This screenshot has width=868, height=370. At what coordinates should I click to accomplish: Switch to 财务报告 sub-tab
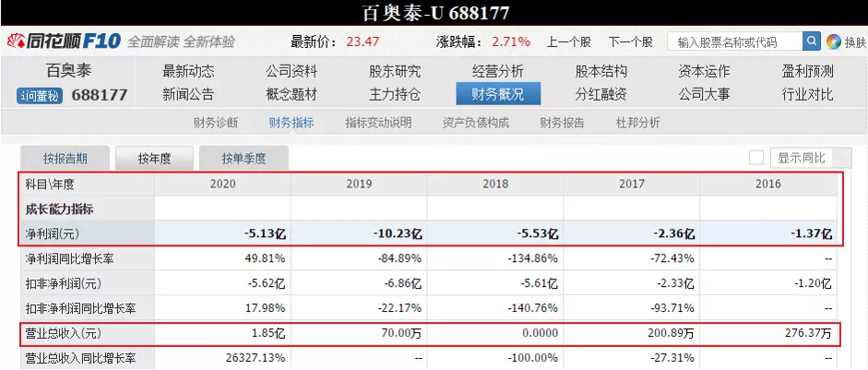(563, 123)
